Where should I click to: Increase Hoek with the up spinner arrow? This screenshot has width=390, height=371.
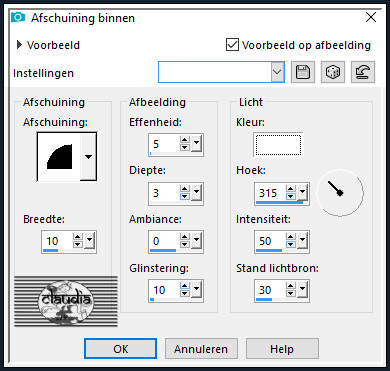tap(291, 189)
